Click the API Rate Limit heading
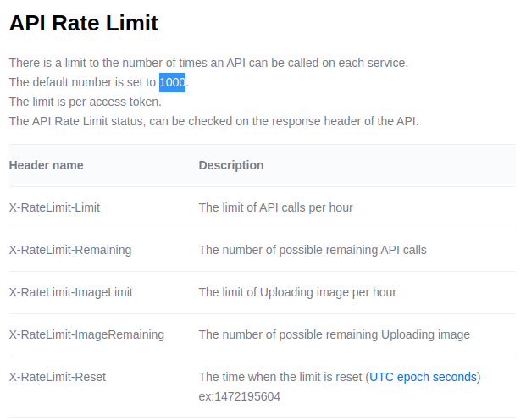The image size is (526, 420). click(83, 24)
